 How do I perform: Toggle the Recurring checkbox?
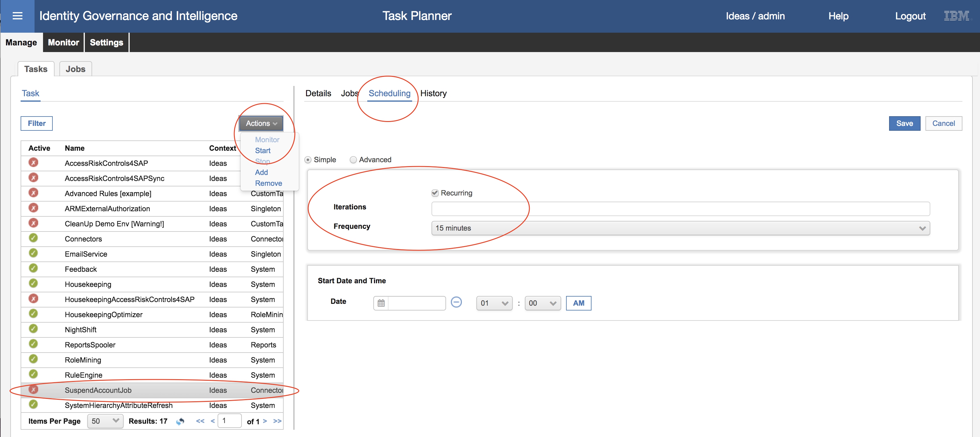tap(435, 193)
